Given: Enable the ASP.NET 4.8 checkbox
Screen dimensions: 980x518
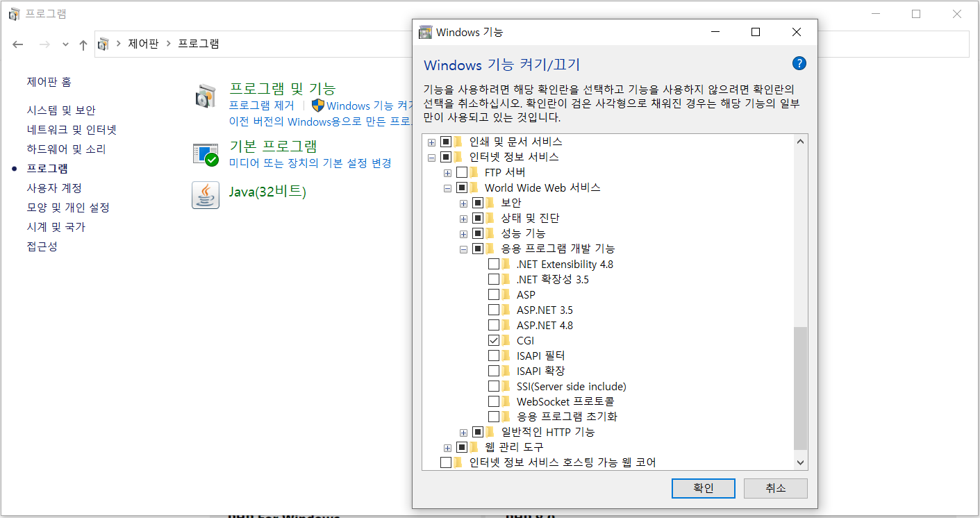Looking at the screenshot, I should (494, 325).
